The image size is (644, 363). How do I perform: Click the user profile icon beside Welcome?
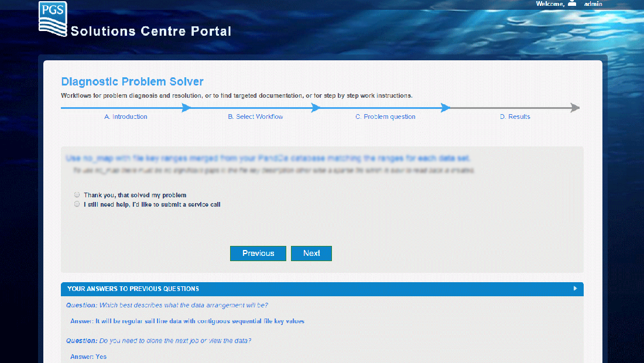pyautogui.click(x=572, y=4)
